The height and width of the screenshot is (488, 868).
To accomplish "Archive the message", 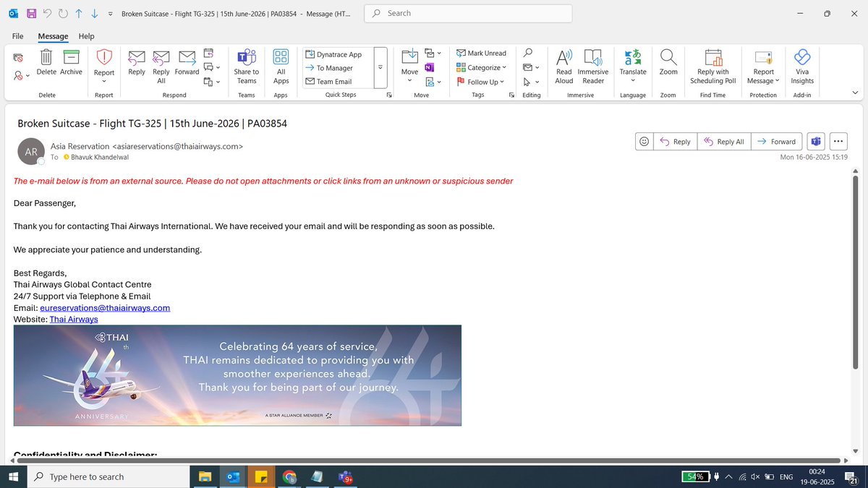I will tap(71, 62).
